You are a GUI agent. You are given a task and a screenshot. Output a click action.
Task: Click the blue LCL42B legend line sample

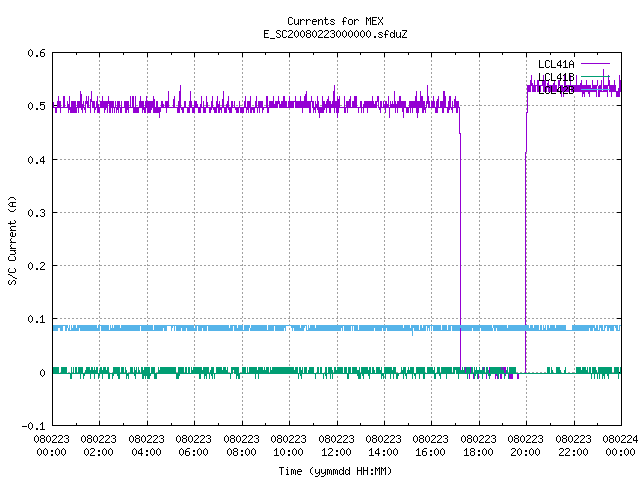click(x=595, y=89)
